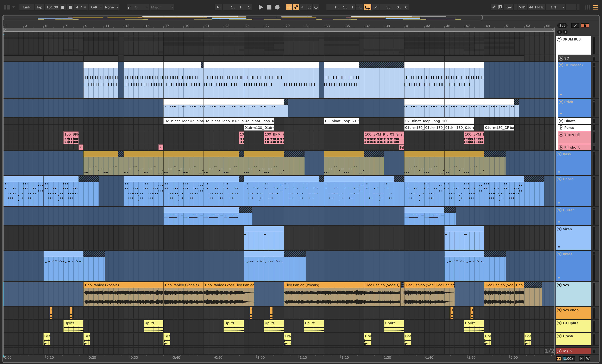Image resolution: width=602 pixels, height=364 pixels.
Task: Collapse the Stick track
Action: (x=561, y=102)
